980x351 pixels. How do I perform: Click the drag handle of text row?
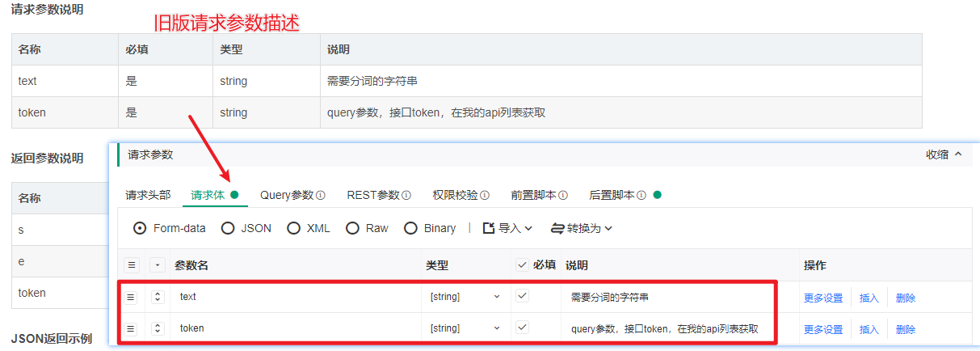[131, 297]
